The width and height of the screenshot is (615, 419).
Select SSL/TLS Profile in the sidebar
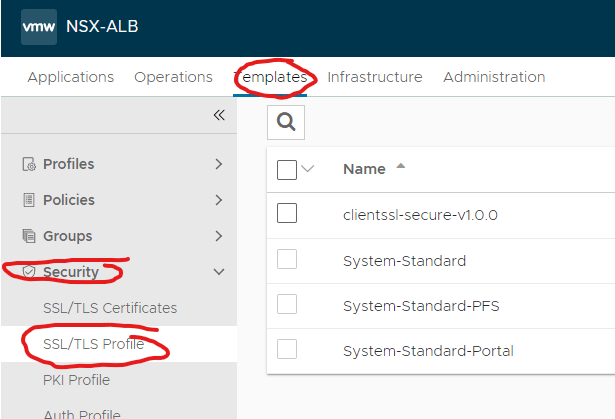tap(93, 344)
